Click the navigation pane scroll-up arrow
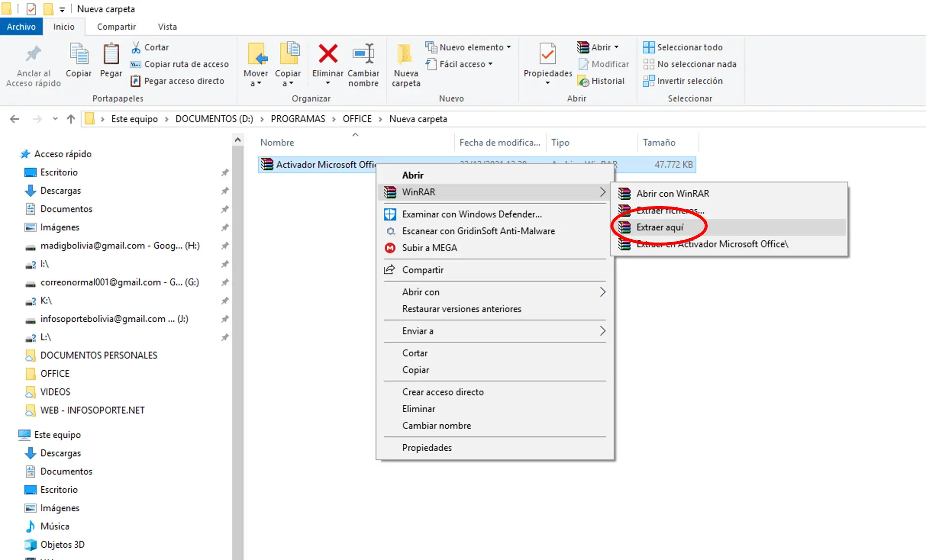Image resolution: width=926 pixels, height=560 pixels. [x=237, y=140]
